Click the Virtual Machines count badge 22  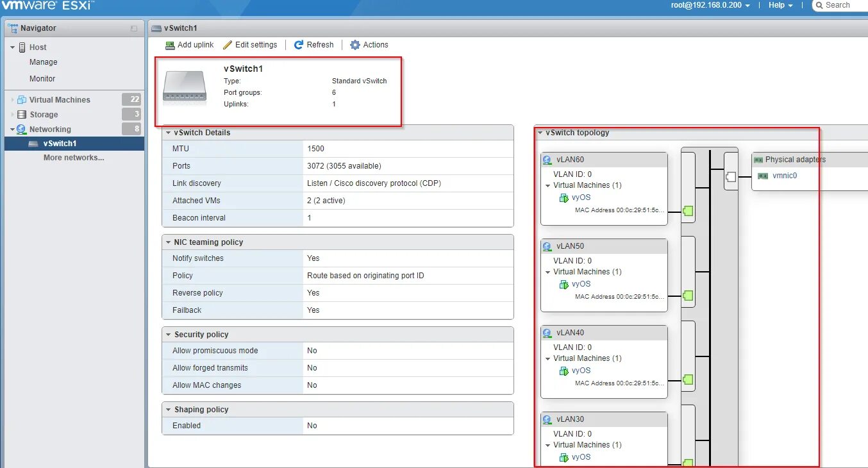(131, 99)
